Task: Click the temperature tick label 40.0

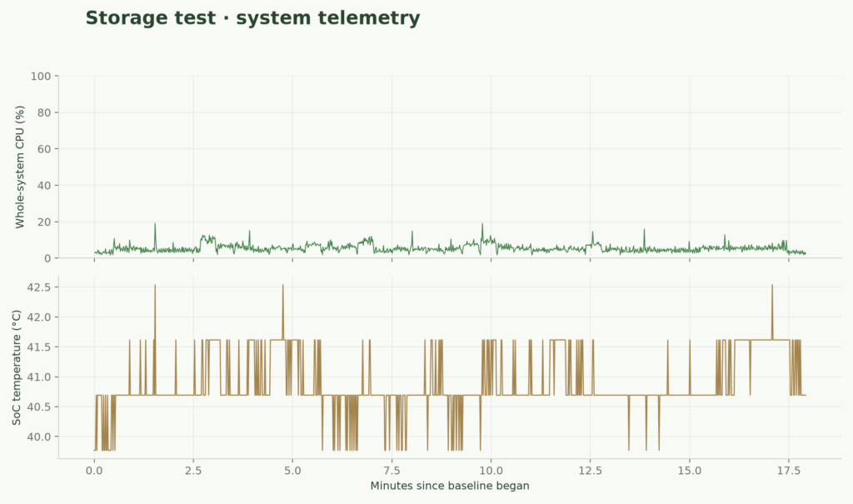Action: (x=39, y=437)
